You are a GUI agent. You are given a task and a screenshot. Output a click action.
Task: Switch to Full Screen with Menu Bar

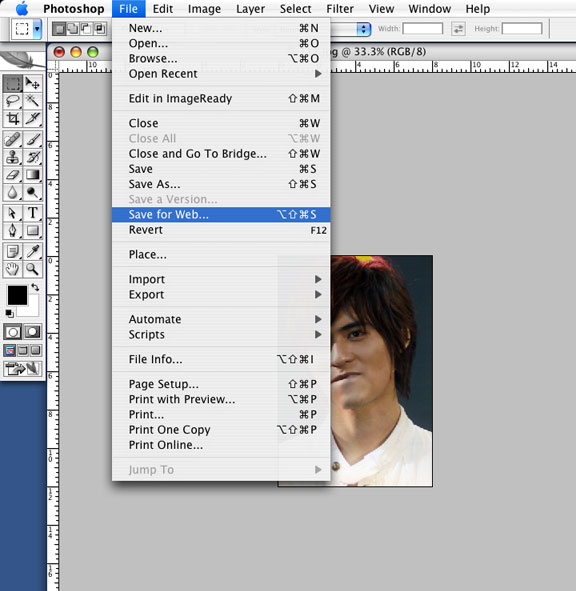click(x=23, y=351)
